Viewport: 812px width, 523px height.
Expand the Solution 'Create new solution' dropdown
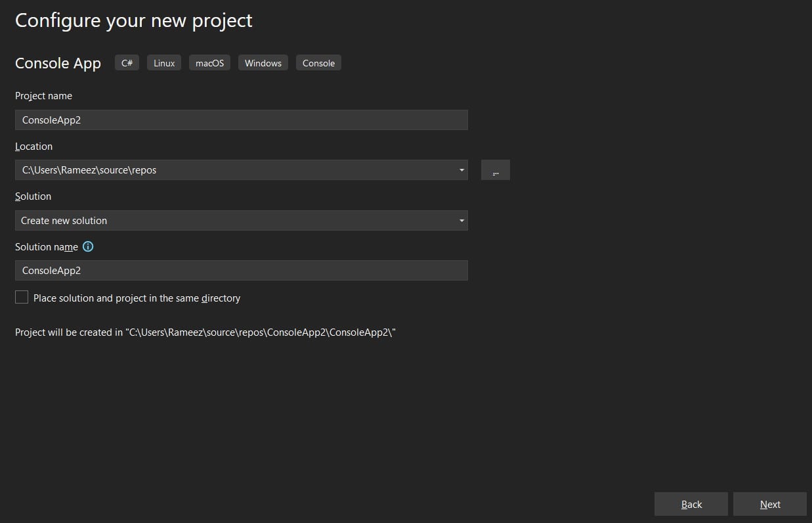(x=242, y=221)
